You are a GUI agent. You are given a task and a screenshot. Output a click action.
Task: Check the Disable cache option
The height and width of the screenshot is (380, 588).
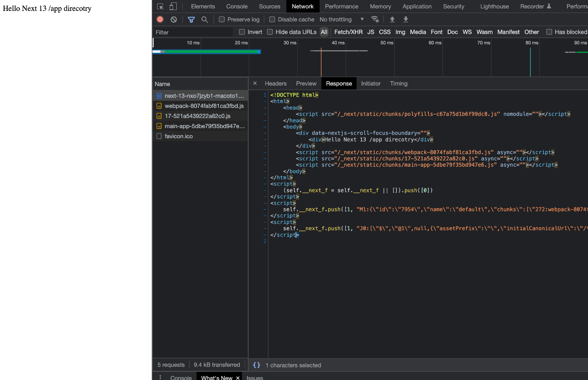pyautogui.click(x=272, y=19)
